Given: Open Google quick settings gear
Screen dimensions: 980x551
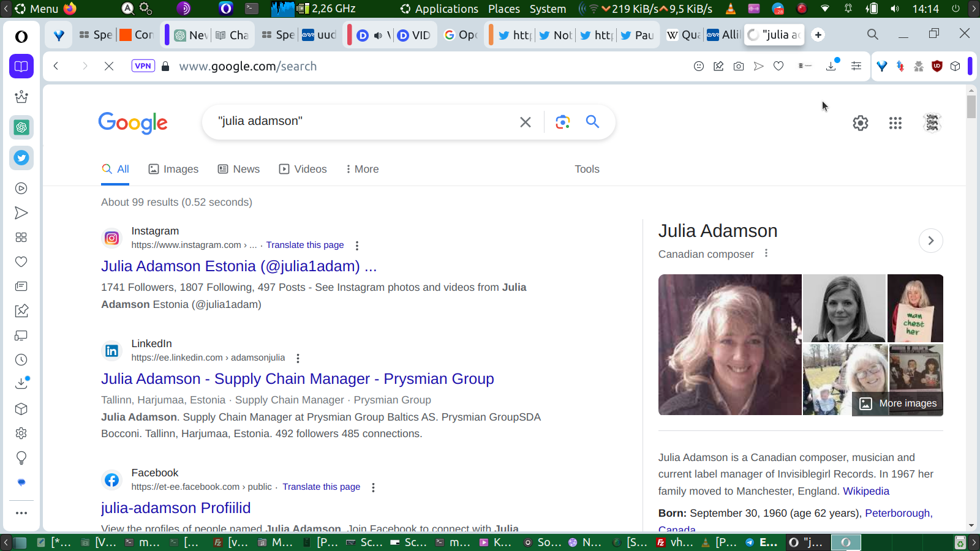Looking at the screenshot, I should tap(861, 123).
